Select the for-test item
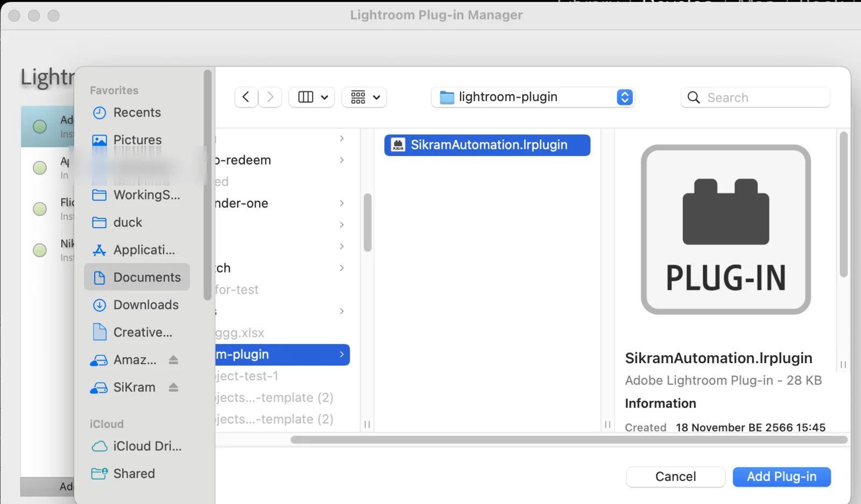The width and height of the screenshot is (861, 504). pyautogui.click(x=237, y=289)
